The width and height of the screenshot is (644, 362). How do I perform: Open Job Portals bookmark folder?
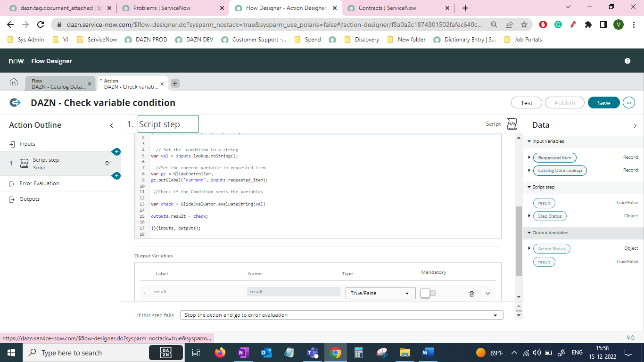pyautogui.click(x=523, y=40)
